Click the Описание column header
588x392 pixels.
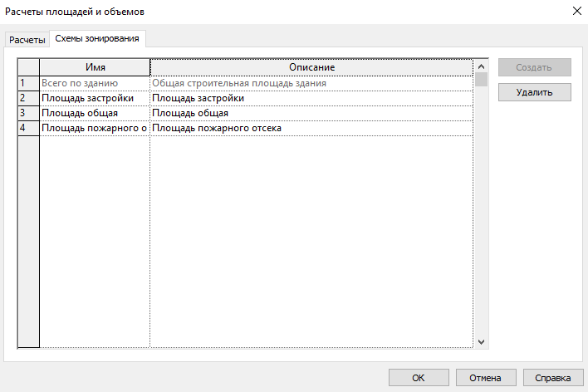pos(311,67)
